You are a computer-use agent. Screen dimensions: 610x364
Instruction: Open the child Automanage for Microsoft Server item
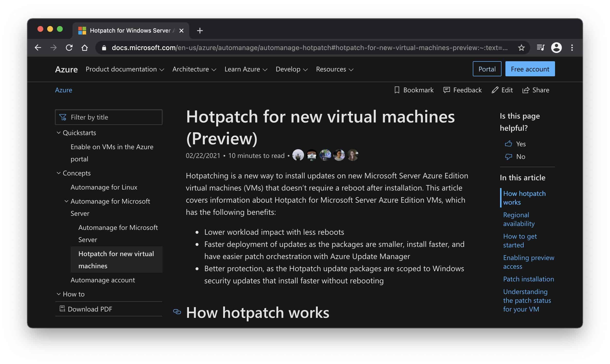pos(118,234)
